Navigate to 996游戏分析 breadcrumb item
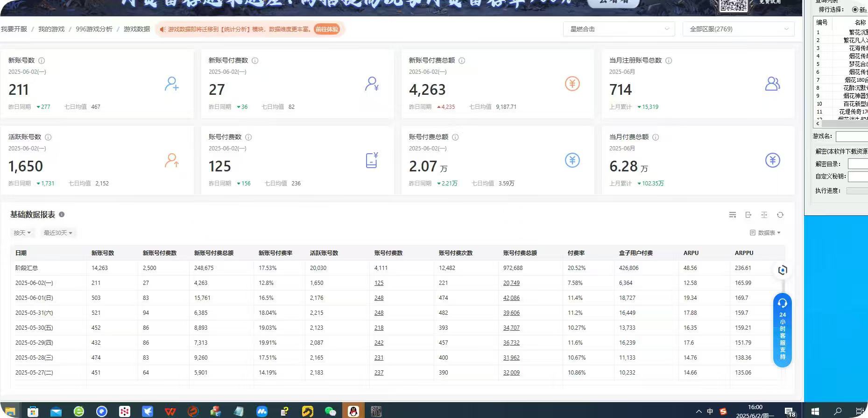The width and height of the screenshot is (868, 418). tap(94, 29)
